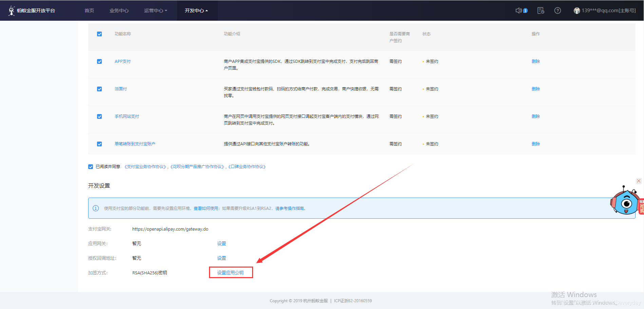Click the 开发设置 section heading
This screenshot has height=309, width=644.
[x=99, y=186]
